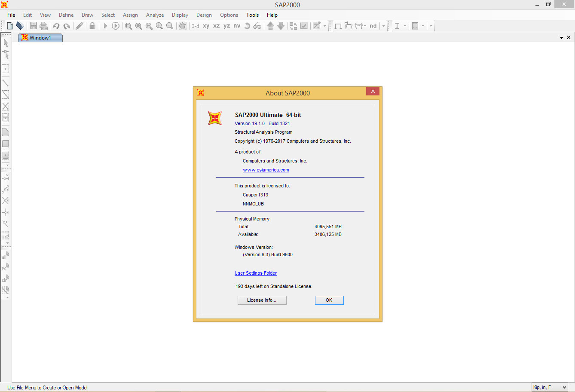Click the Rotate 3D View icon

pos(247,26)
